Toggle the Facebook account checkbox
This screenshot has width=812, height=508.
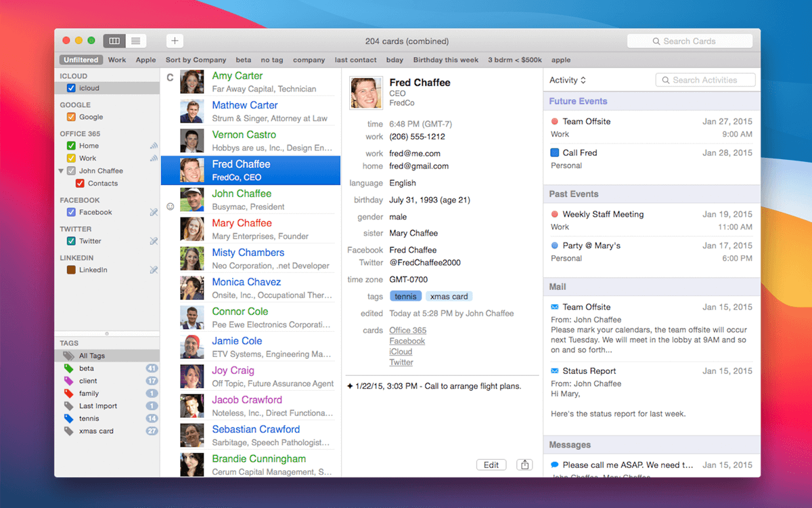(x=72, y=213)
